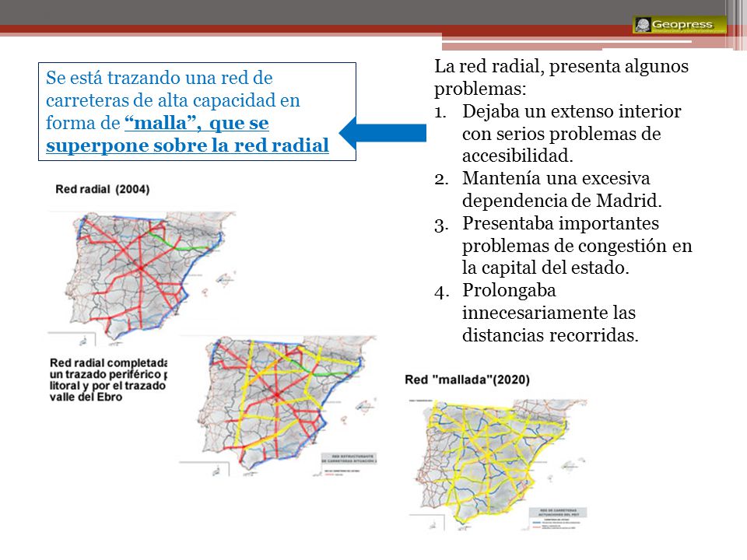Click list item "Presentaba importantes"
747x560 pixels.
pyautogui.click(x=560, y=223)
